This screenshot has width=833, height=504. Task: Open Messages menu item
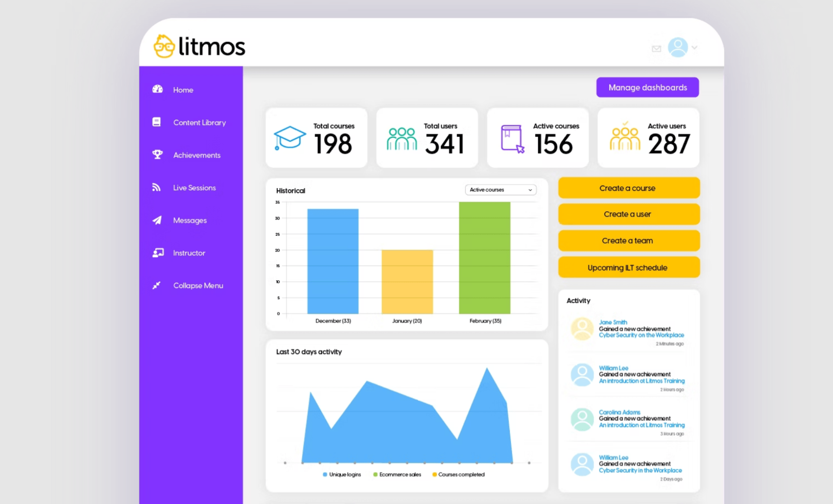click(190, 220)
